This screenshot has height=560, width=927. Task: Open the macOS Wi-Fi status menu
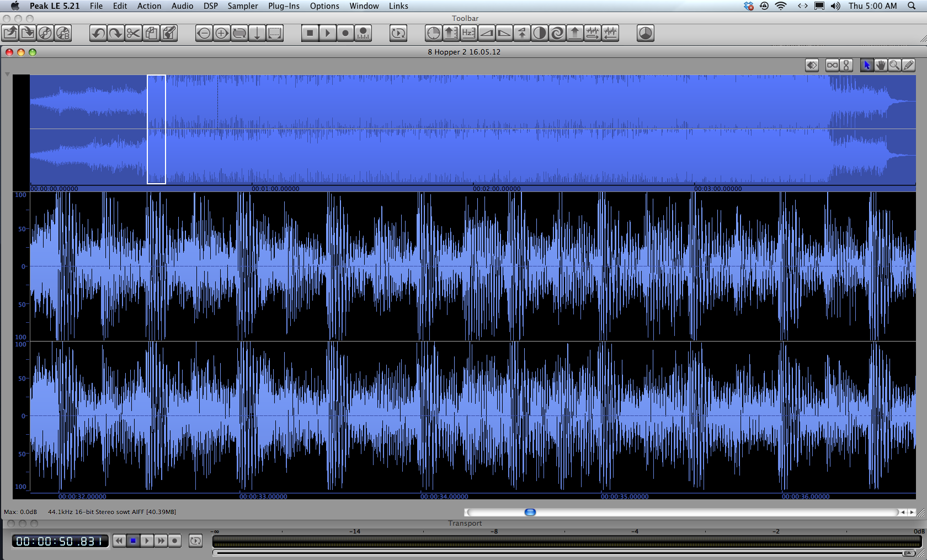pyautogui.click(x=781, y=6)
